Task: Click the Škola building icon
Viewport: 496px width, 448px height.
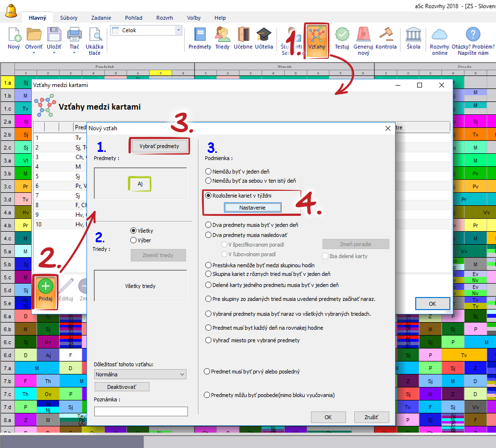Action: [413, 35]
